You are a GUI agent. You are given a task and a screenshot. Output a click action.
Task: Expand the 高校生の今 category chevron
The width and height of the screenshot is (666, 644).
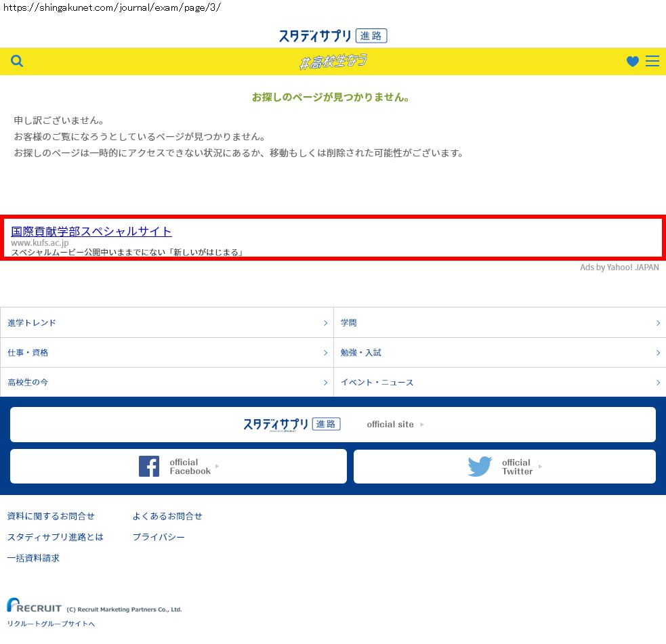(325, 383)
